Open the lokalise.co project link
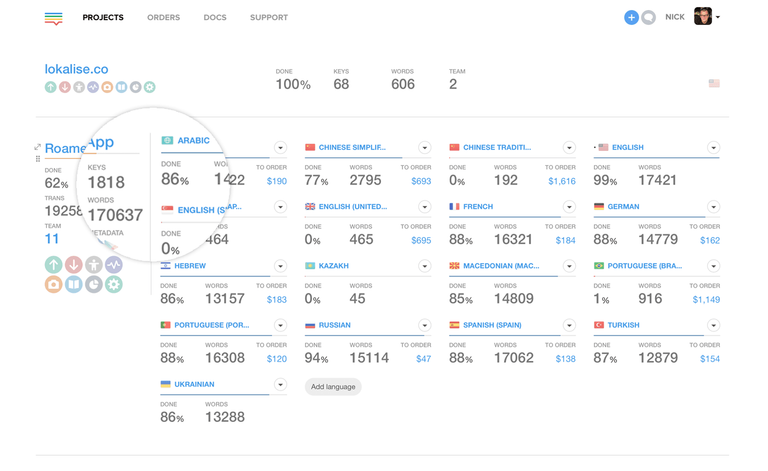Viewport: 768px width, 471px height. [76, 69]
